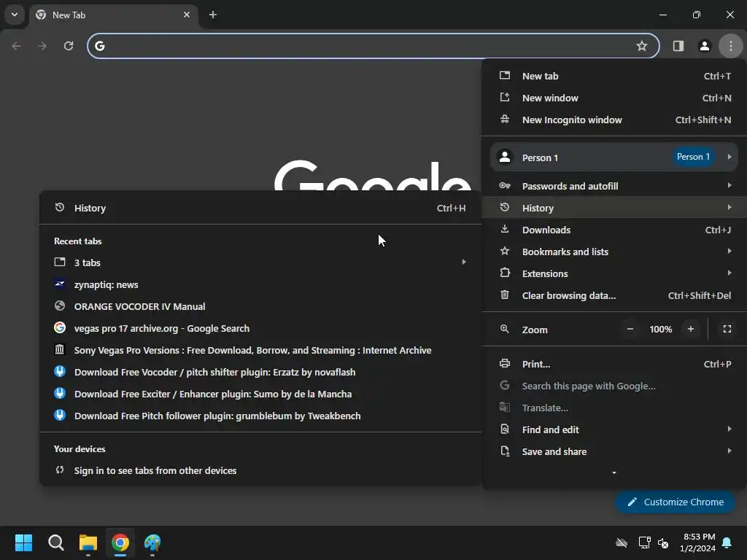Click the back navigation arrow
The width and height of the screenshot is (747, 560).
click(x=16, y=46)
